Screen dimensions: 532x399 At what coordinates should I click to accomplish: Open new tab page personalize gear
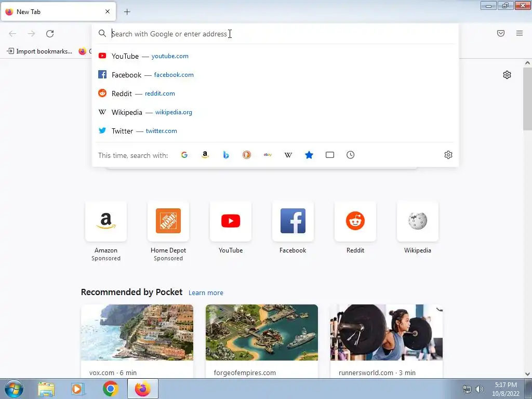point(507,75)
